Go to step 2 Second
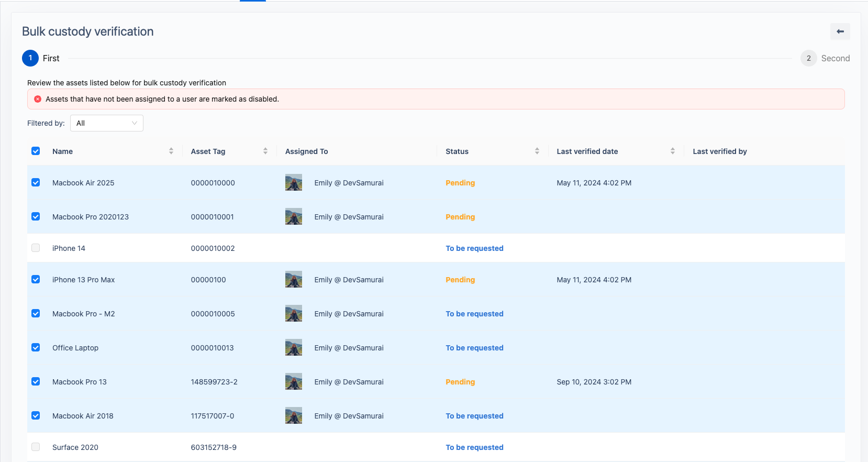This screenshot has height=462, width=868. coord(809,58)
